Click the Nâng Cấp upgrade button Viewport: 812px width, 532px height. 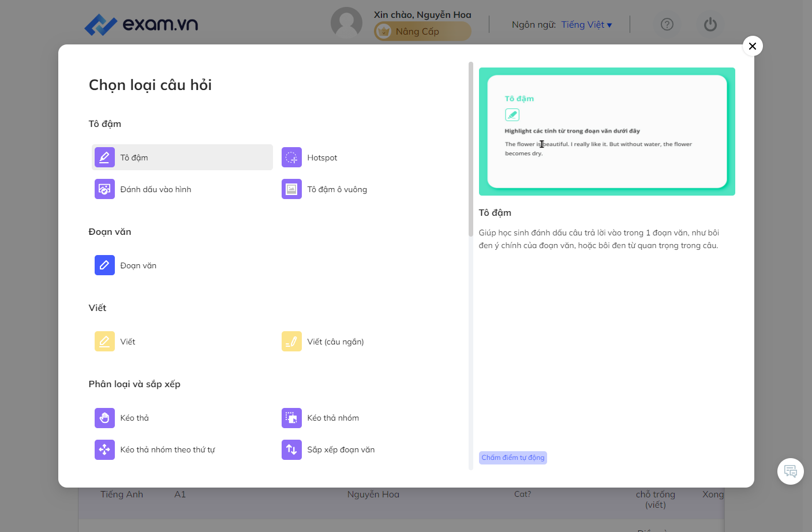click(422, 31)
